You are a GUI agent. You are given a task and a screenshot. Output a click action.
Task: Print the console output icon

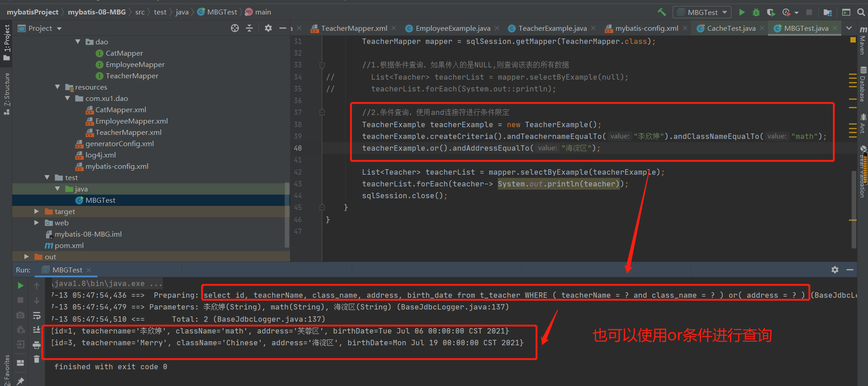point(37,345)
